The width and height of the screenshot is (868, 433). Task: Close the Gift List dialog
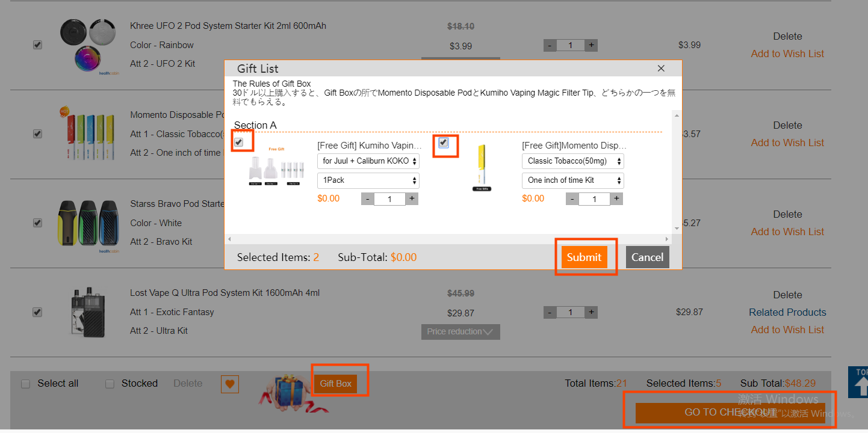click(x=661, y=69)
